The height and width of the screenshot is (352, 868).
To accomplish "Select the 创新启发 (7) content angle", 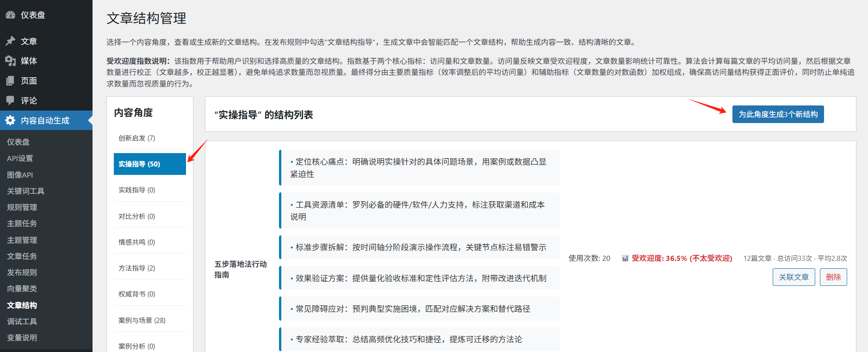I will (136, 138).
